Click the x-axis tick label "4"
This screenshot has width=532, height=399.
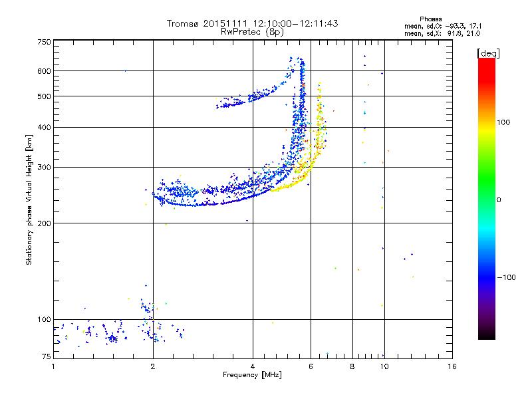(x=253, y=366)
